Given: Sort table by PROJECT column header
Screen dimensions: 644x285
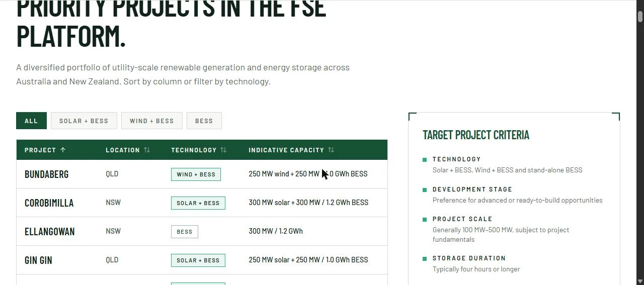Looking at the screenshot, I should (45, 150).
